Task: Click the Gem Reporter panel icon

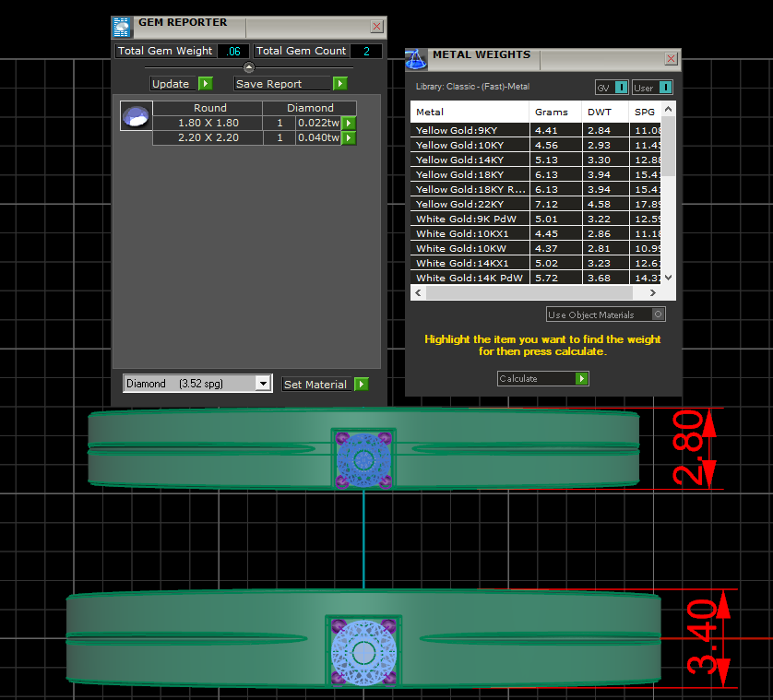Action: (x=123, y=25)
